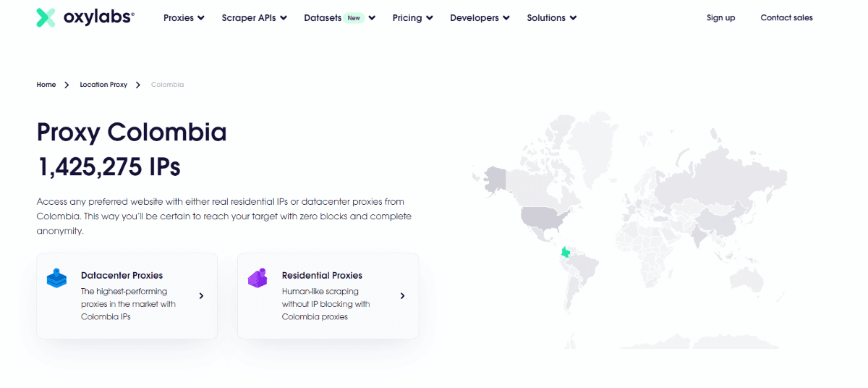
Task: Click the arrow on the Datacenter Proxies card
Action: [201, 295]
